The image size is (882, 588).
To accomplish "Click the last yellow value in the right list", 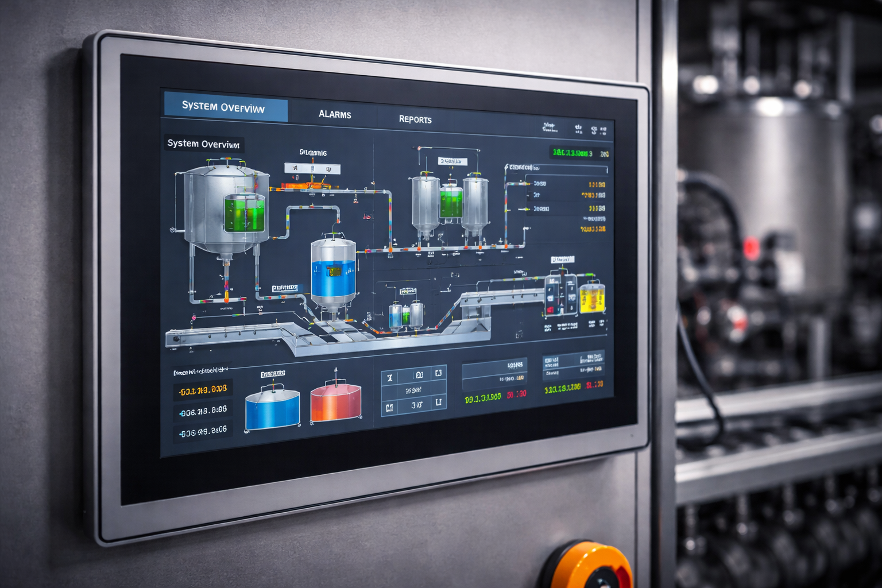I will pos(593,229).
